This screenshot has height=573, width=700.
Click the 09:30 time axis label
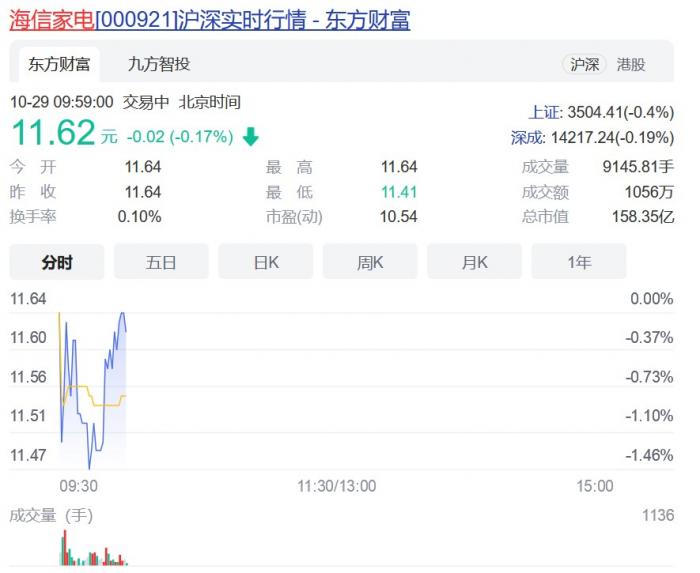click(x=79, y=486)
